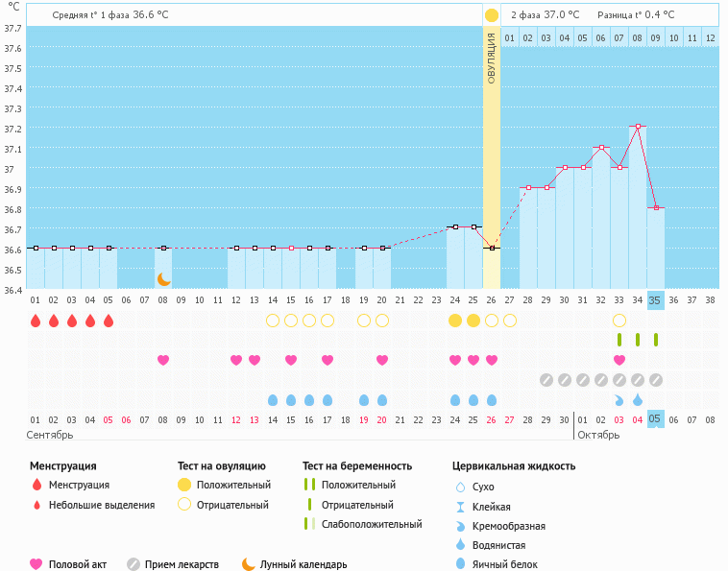Click the watery cervical fluid drop on day 34
This screenshot has width=728, height=571.
638,400
